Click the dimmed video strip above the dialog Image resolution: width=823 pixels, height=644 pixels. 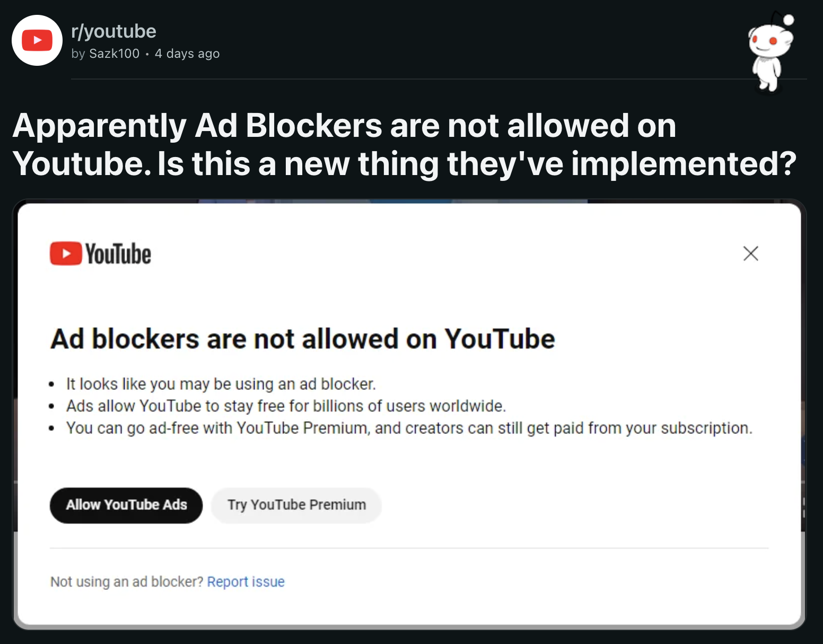[x=392, y=201]
